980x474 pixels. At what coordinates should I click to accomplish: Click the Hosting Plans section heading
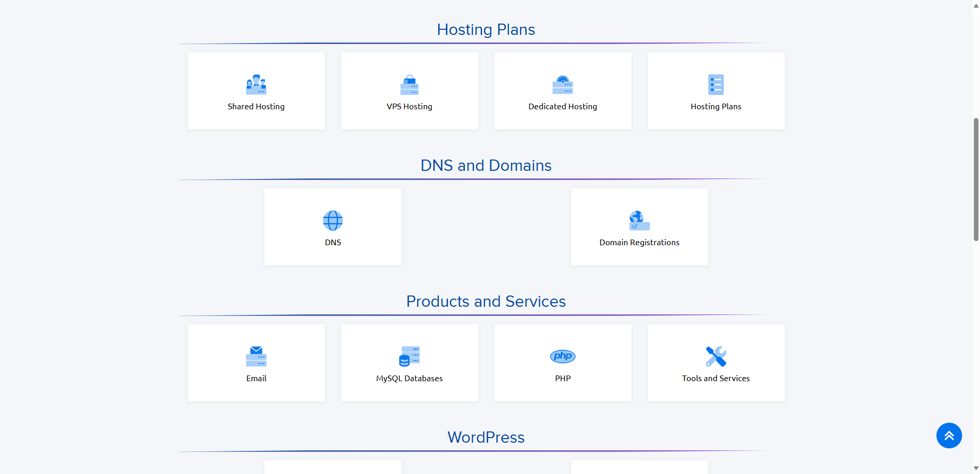coord(486,30)
